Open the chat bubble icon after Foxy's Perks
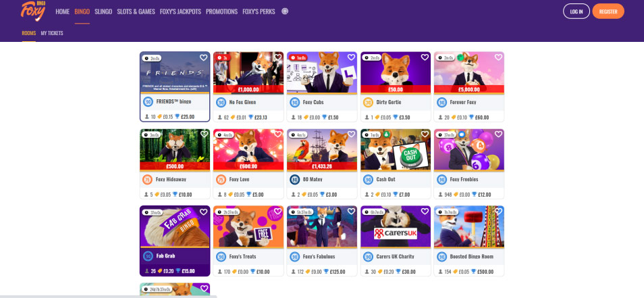Image resolution: width=644 pixels, height=298 pixels. (285, 11)
